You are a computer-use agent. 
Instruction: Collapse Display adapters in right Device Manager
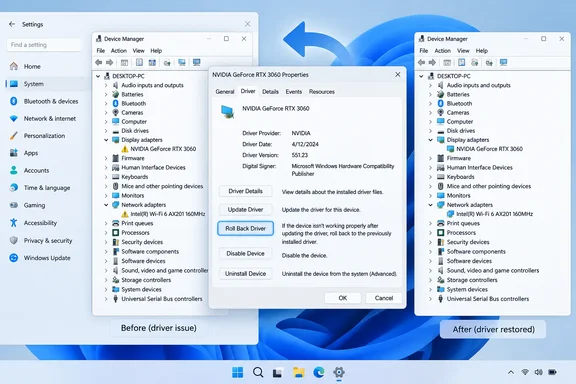[431, 140]
